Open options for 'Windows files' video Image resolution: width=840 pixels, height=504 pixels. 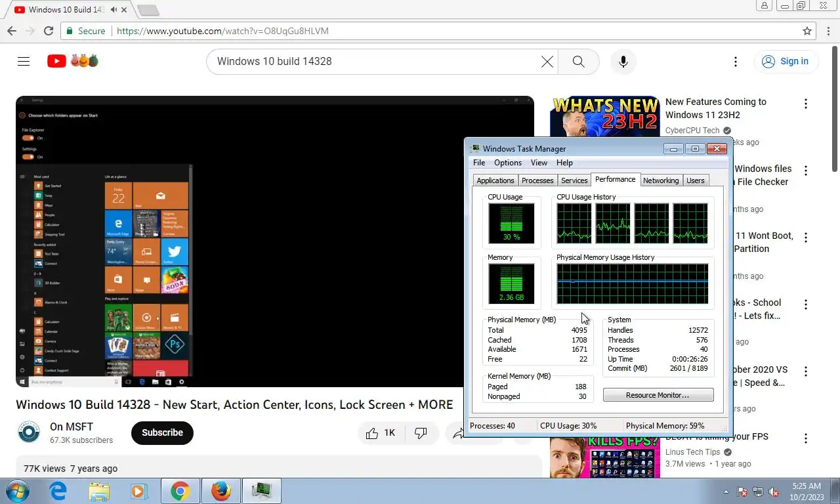(806, 171)
